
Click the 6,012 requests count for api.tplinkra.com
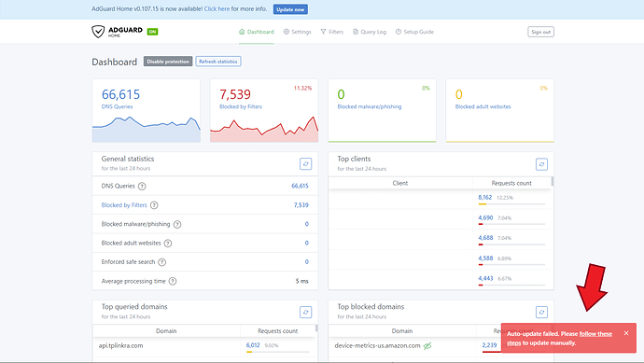pos(253,345)
